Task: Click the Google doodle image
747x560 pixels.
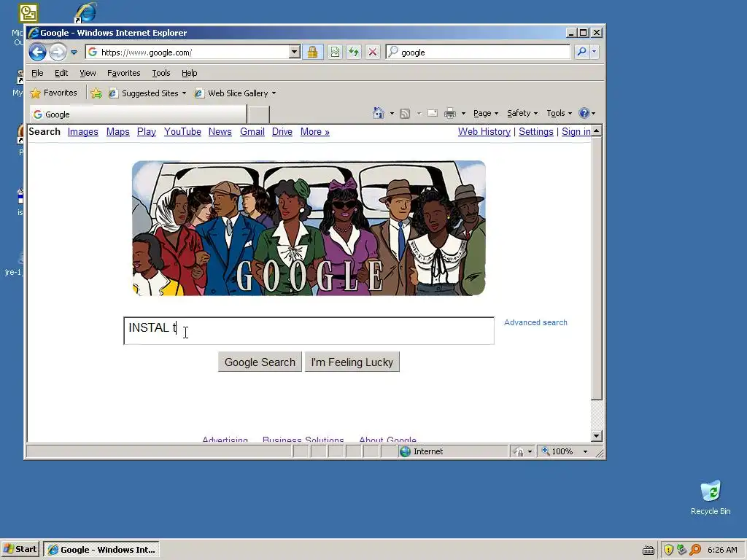Action: pyautogui.click(x=309, y=228)
